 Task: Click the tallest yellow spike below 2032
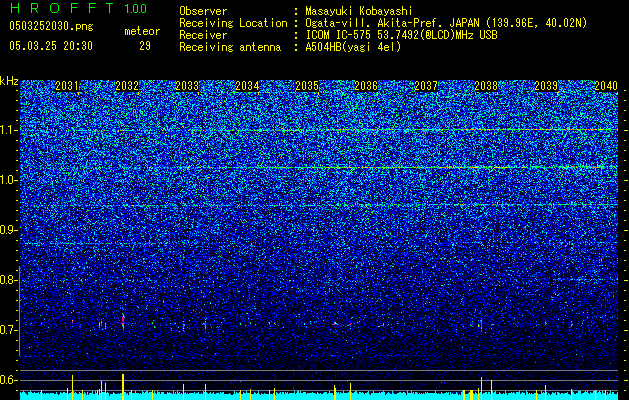pyautogui.click(x=123, y=387)
